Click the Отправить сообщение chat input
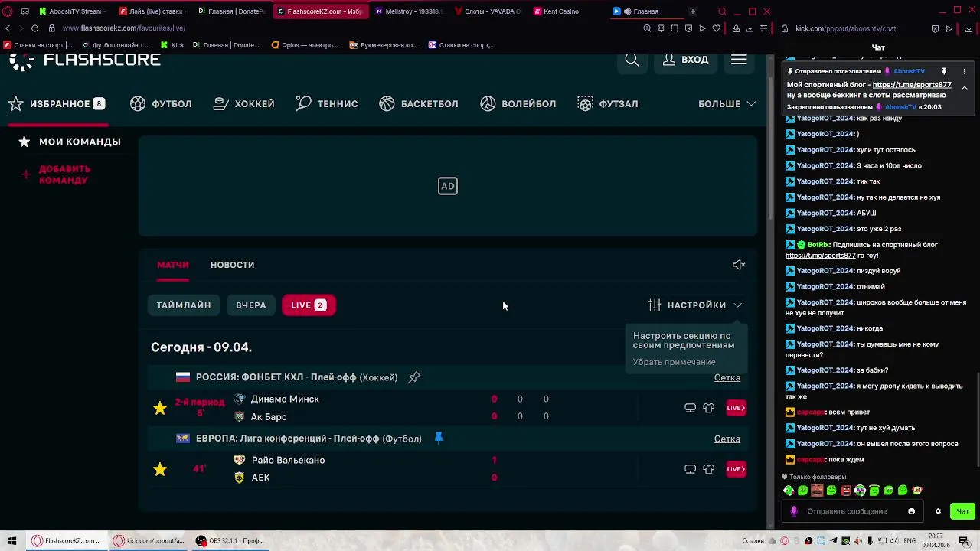The height and width of the screenshot is (551, 980). (853, 511)
